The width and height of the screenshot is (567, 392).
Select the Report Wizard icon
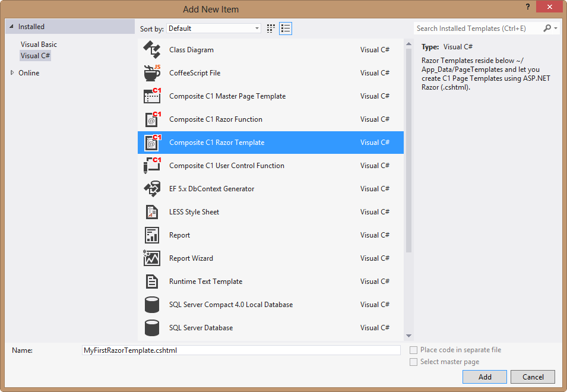[x=152, y=258]
